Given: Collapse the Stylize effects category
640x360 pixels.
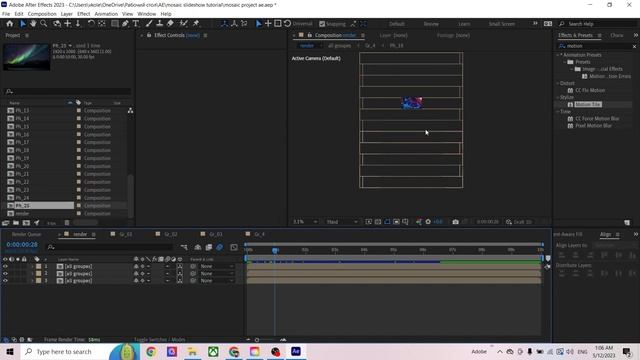Looking at the screenshot, I should [x=558, y=97].
